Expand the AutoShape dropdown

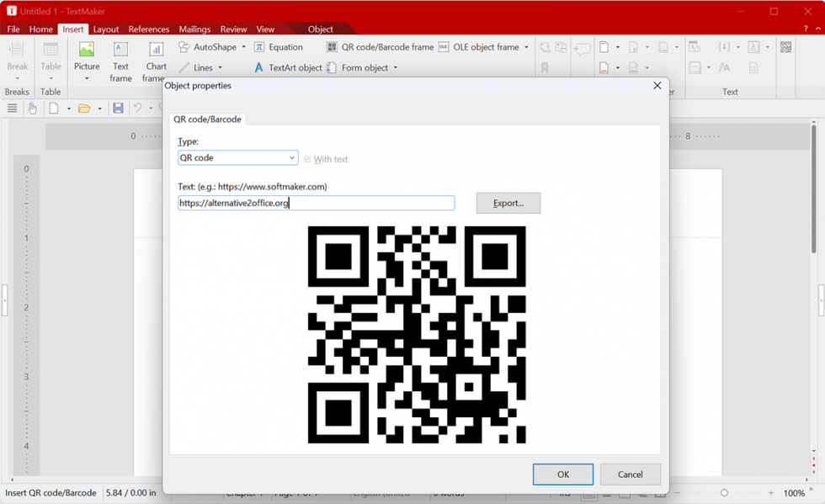point(242,46)
